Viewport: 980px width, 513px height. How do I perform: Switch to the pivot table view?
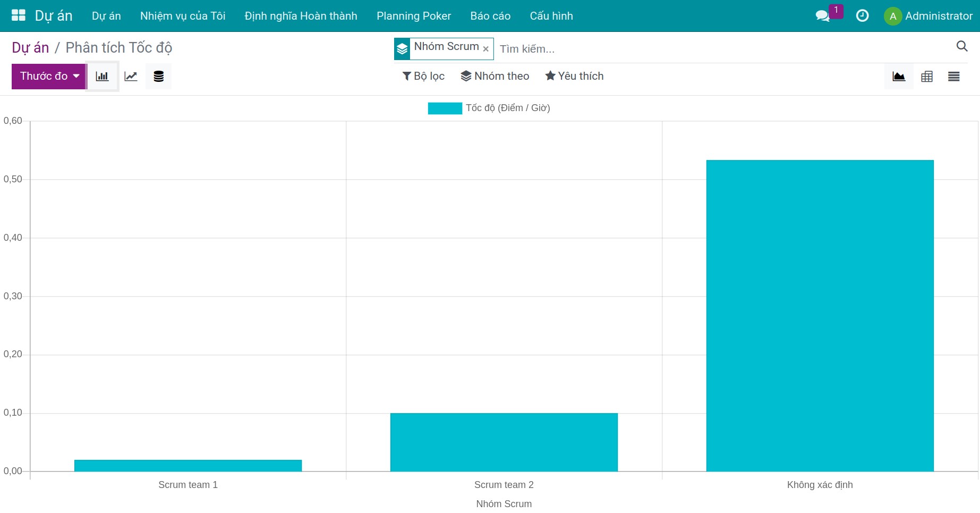927,77
